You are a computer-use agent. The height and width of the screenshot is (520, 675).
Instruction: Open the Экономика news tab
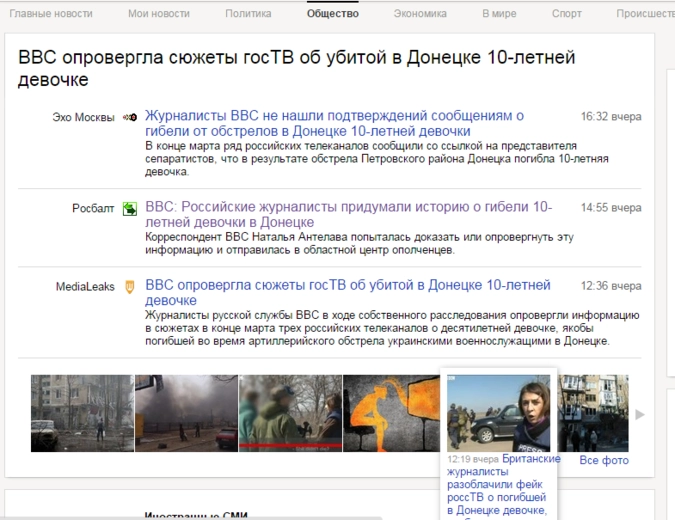coord(420,14)
